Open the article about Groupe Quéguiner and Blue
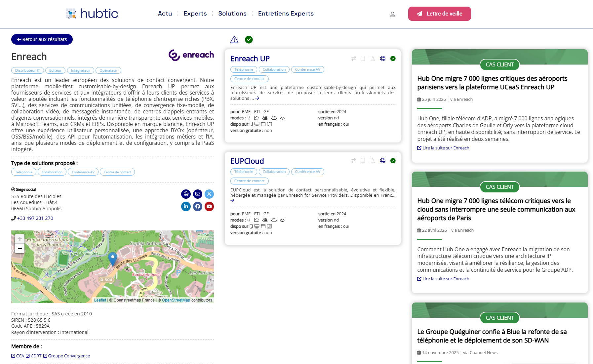The width and height of the screenshot is (593, 364). pyautogui.click(x=492, y=336)
